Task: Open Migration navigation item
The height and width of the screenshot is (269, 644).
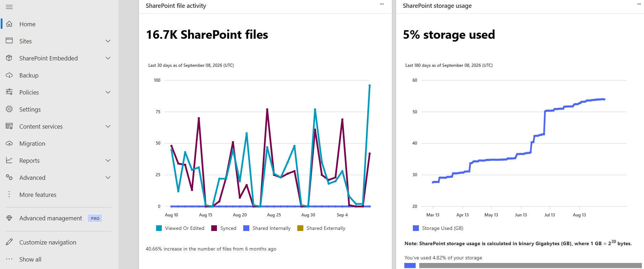Action: click(32, 144)
